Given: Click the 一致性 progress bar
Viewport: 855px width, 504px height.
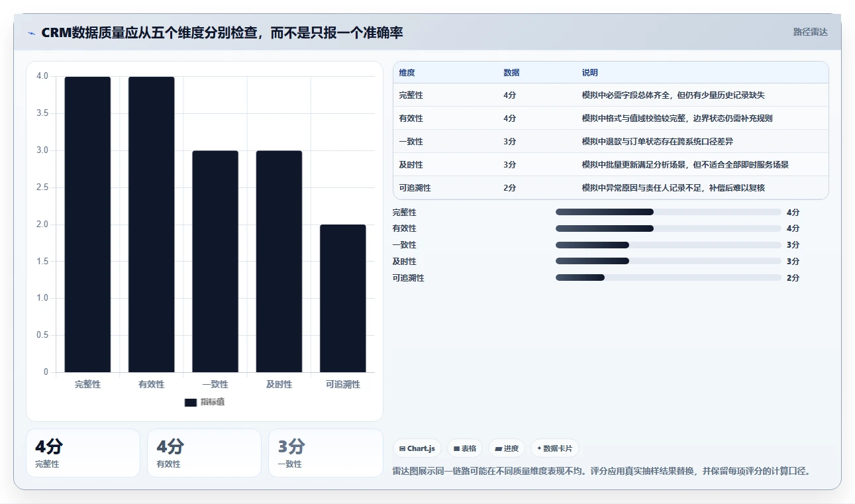Looking at the screenshot, I should click(668, 245).
